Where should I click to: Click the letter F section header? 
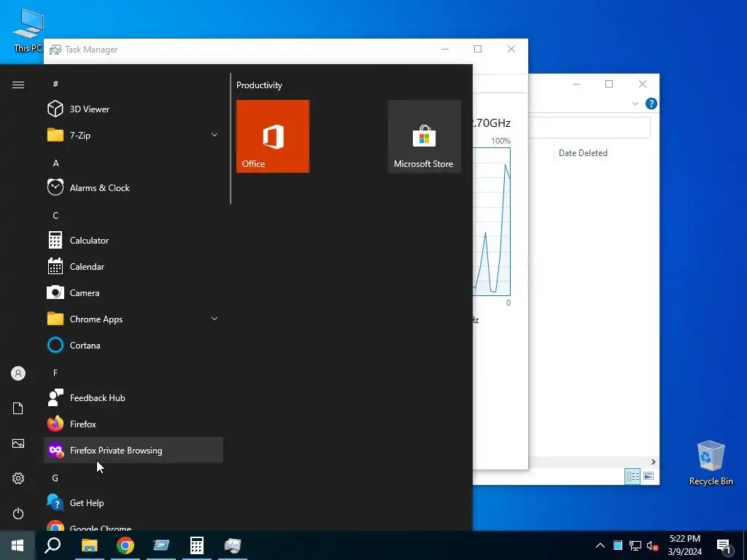55,373
